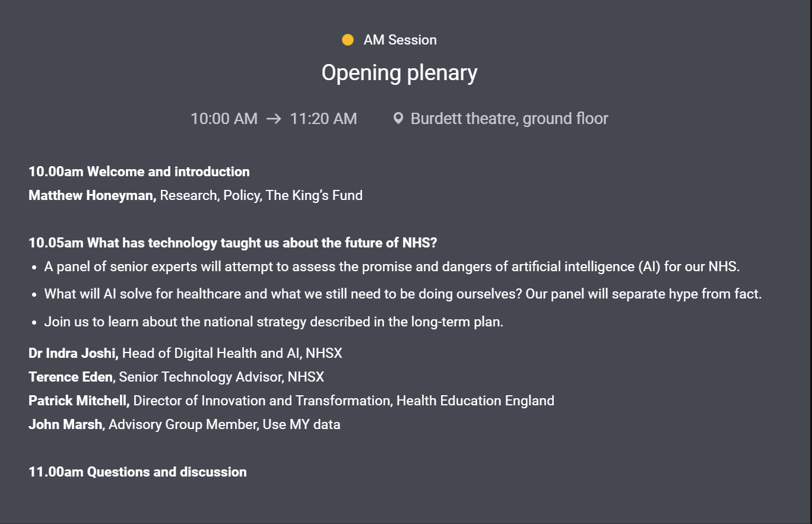
Task: Click bullet about national strategy long-term plan
Action: 274,322
